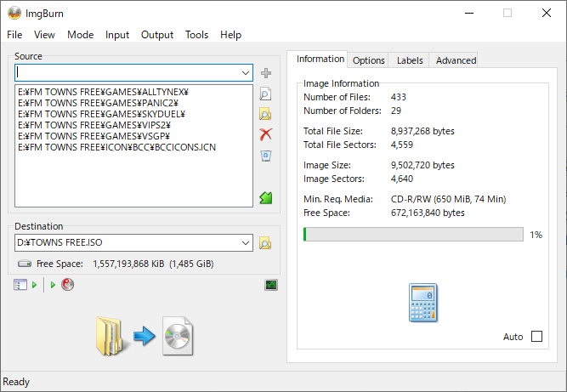Switch to the Options tab

(x=368, y=60)
